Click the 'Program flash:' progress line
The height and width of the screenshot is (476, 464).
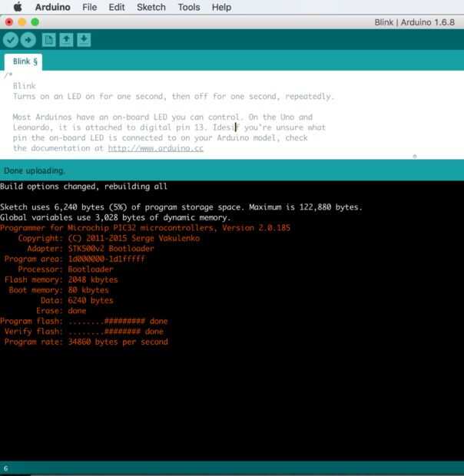tap(84, 321)
